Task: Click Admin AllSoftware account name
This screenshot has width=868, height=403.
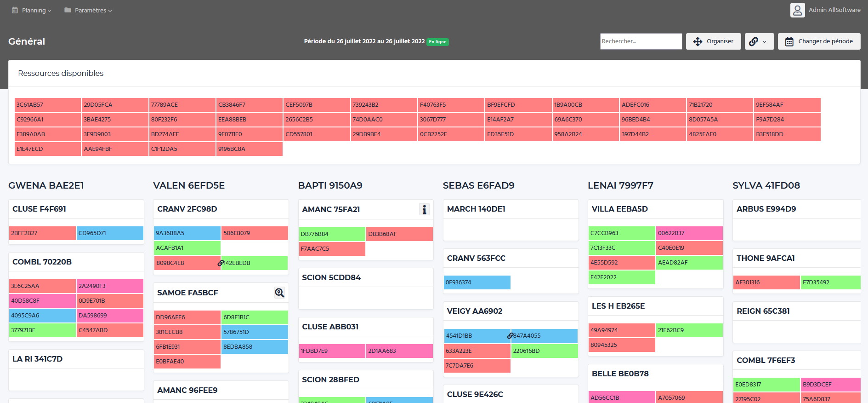Action: [834, 10]
